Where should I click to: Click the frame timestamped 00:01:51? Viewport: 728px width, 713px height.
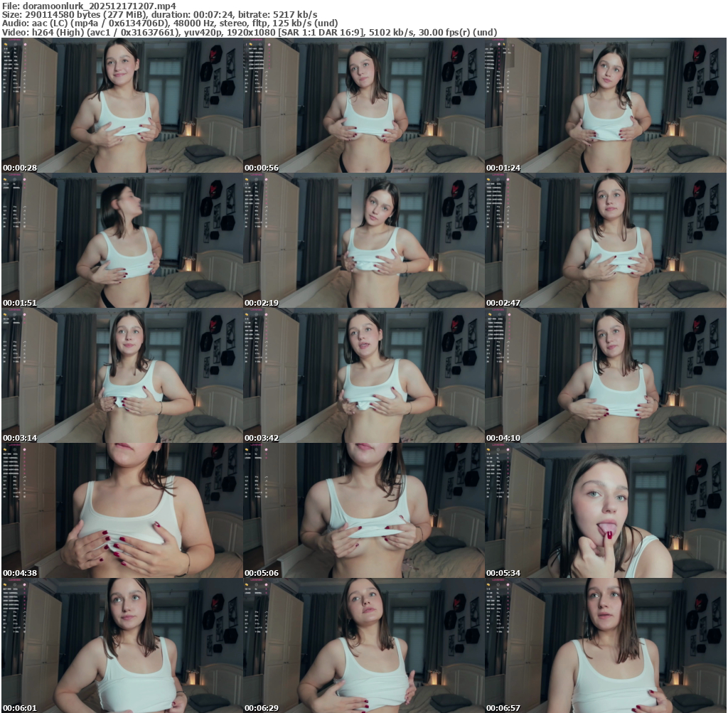coord(122,241)
